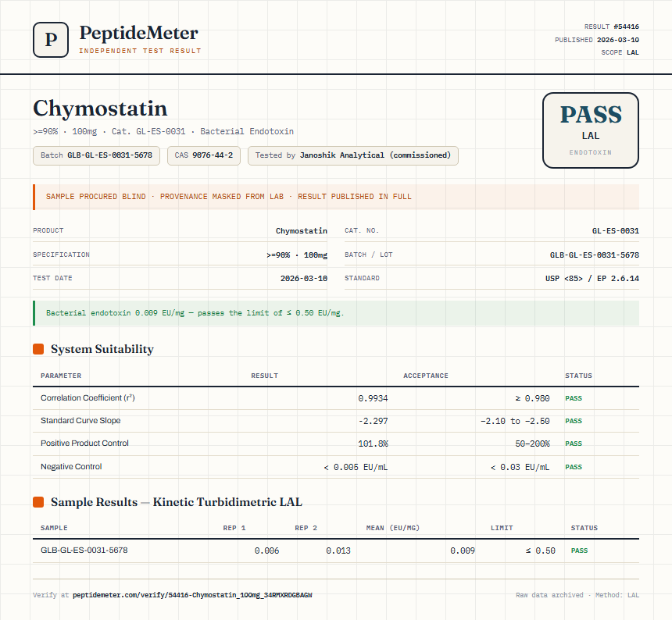The width and height of the screenshot is (672, 620).
Task: Click the product subtitle with Cat. GL-ES-0031
Action: 163,131
